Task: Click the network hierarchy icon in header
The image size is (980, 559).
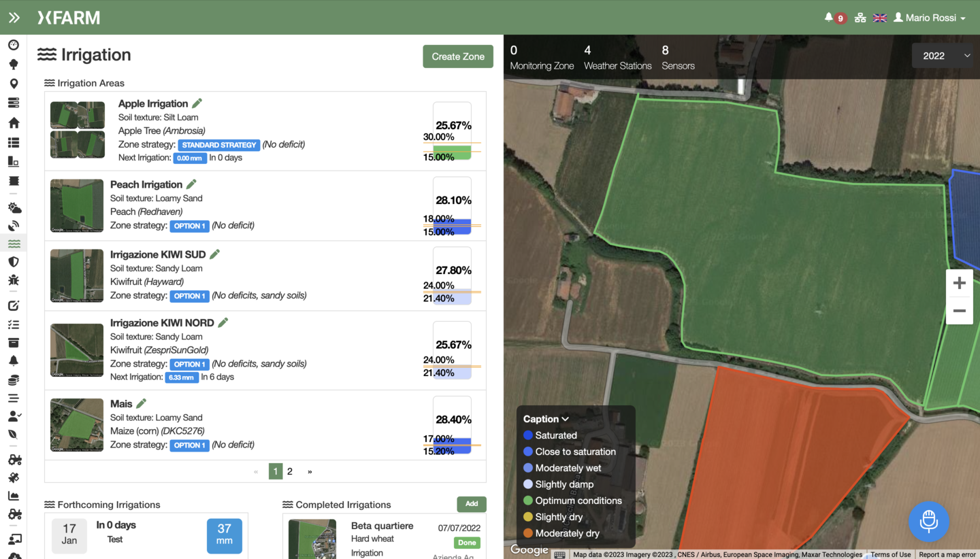Action: click(860, 18)
